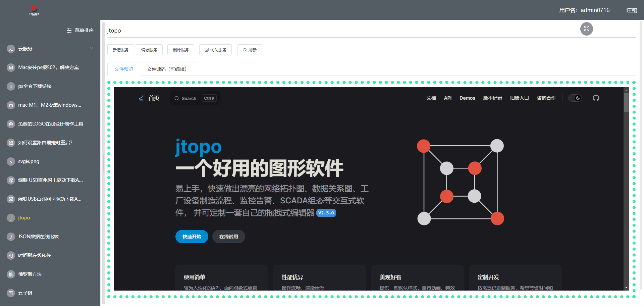
Task: Click the J avatar for JSON数据在线比较
Action: [x=11, y=237]
